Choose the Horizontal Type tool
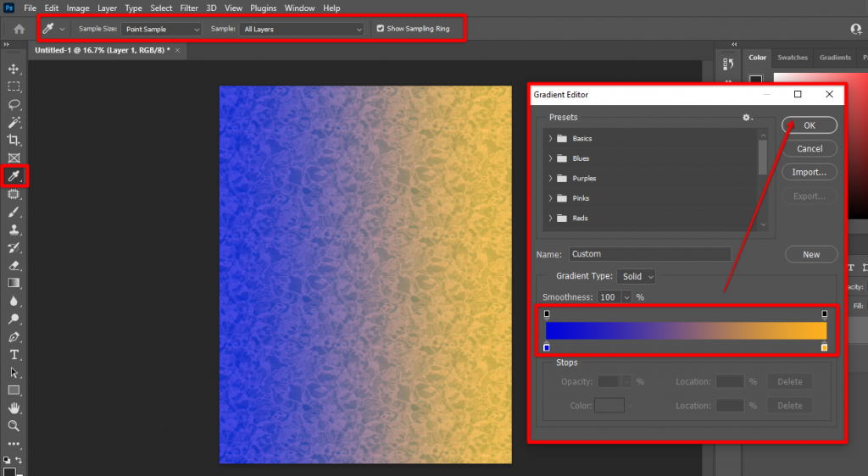 pos(14,354)
